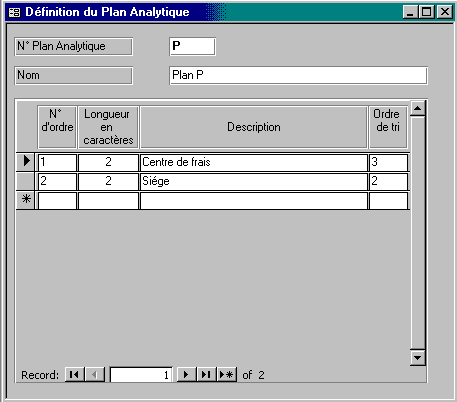Go to first record navigation button
457x402 pixels.
pos(74,375)
